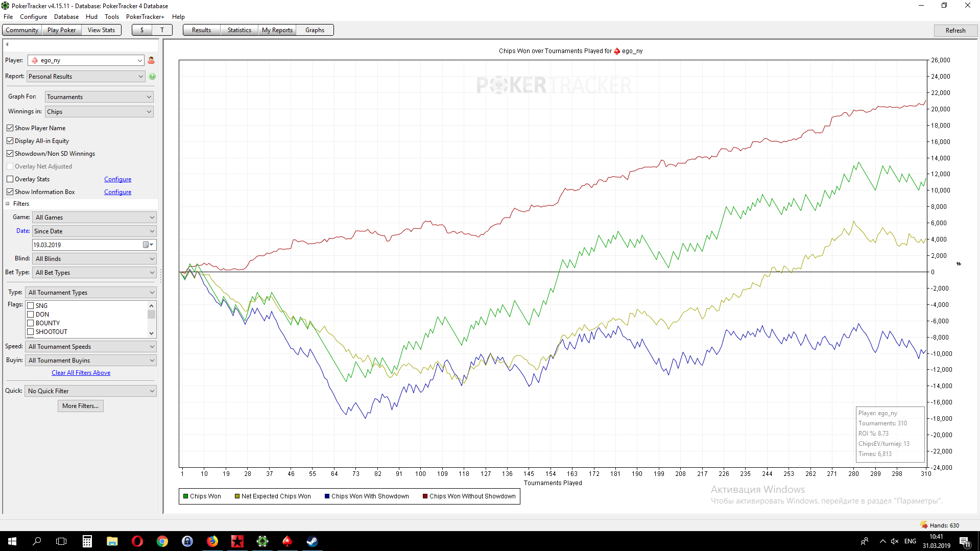Switch to PokerTracker on the taskbar

[x=262, y=541]
